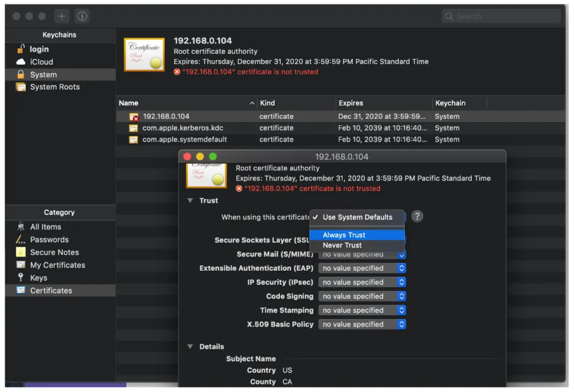Select the com.apple.kerberos.kdc certificate row
The width and height of the screenshot is (575, 392).
coord(340,128)
